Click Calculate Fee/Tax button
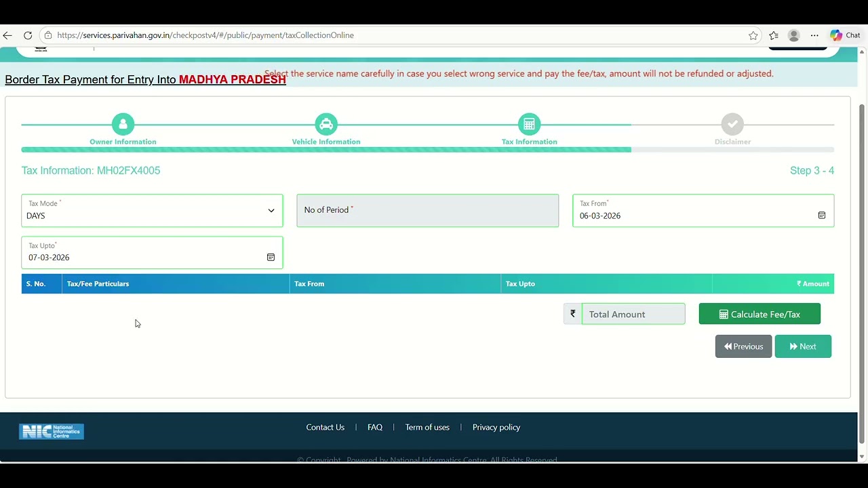Image resolution: width=868 pixels, height=488 pixels. (x=759, y=314)
